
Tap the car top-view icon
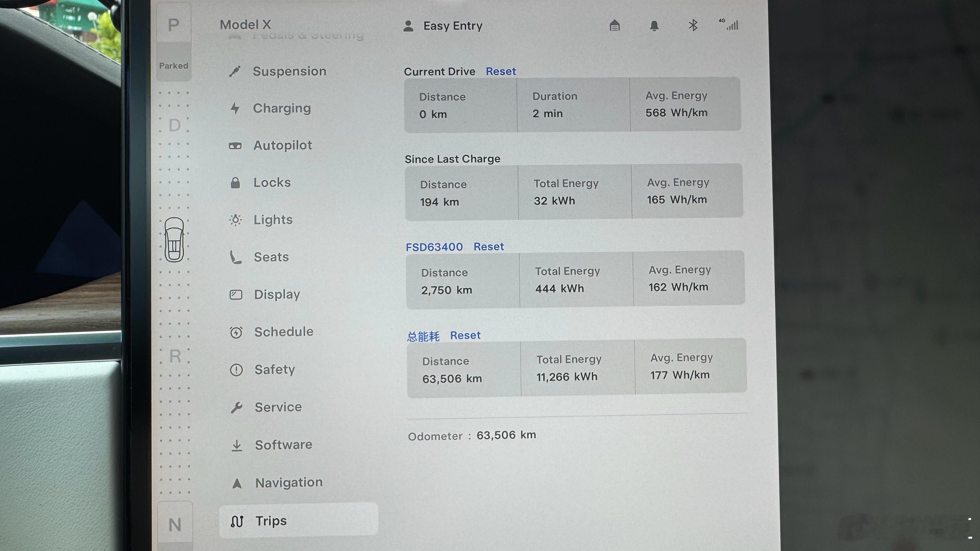[174, 240]
